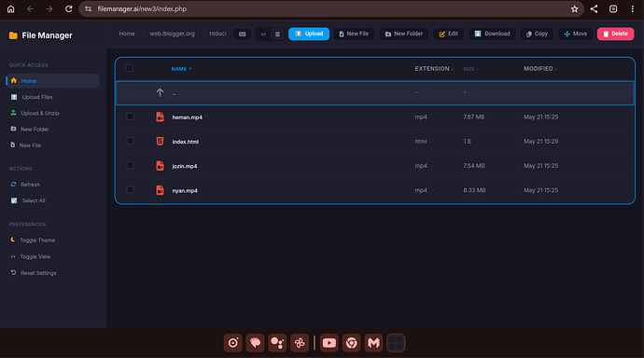Open Chrome in the dock

[351, 343]
